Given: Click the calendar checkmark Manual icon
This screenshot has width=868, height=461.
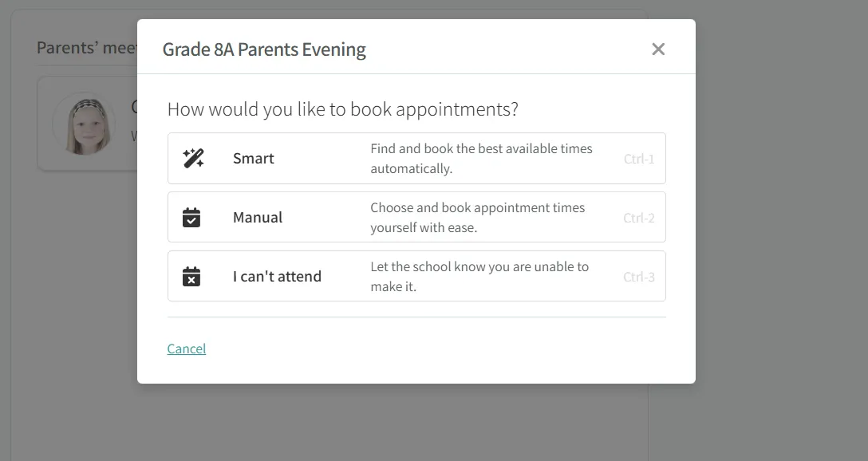Looking at the screenshot, I should (191, 217).
